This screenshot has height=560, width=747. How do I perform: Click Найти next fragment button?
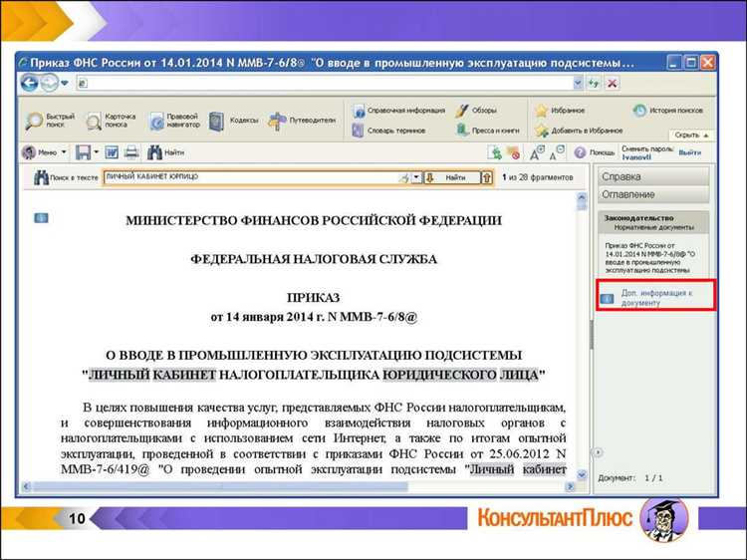pyautogui.click(x=452, y=177)
